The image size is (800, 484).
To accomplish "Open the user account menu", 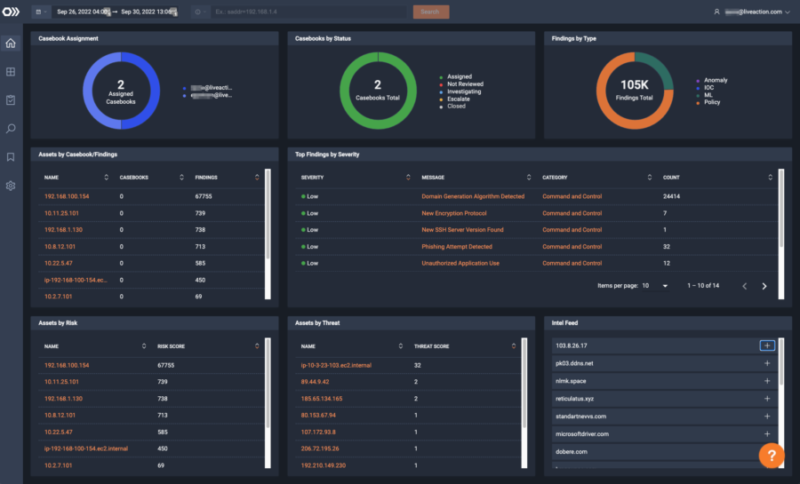I will [x=752, y=12].
